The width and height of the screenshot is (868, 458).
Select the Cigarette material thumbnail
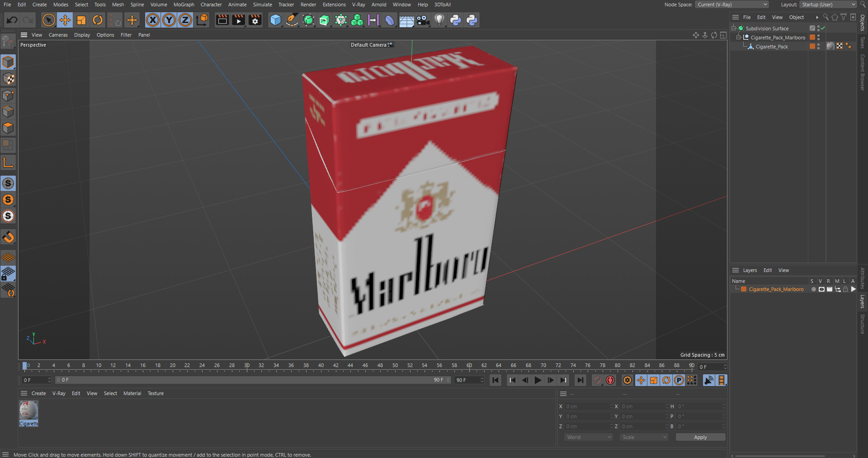click(28, 410)
